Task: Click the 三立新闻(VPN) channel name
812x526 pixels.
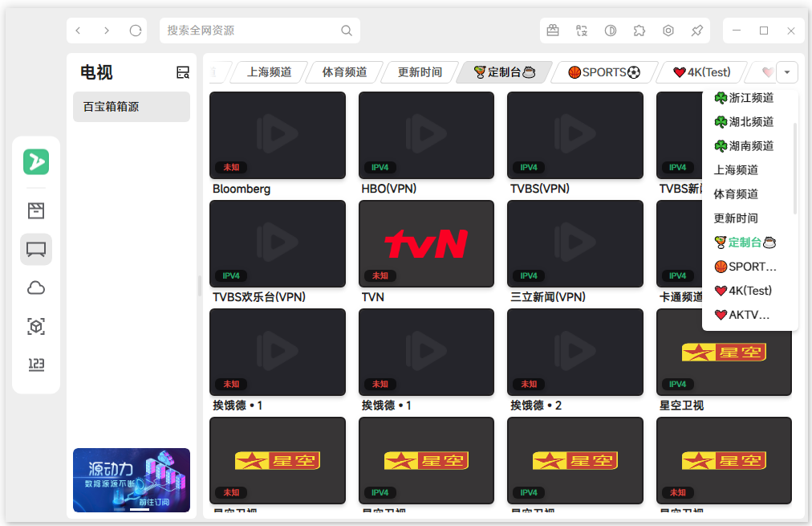Action: (x=548, y=297)
